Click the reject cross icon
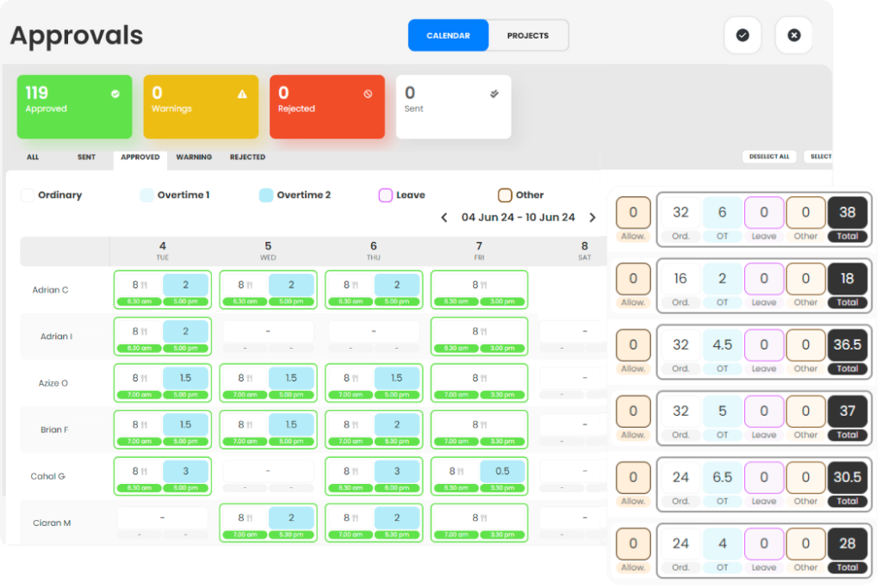This screenshot has height=588, width=882. click(x=793, y=35)
